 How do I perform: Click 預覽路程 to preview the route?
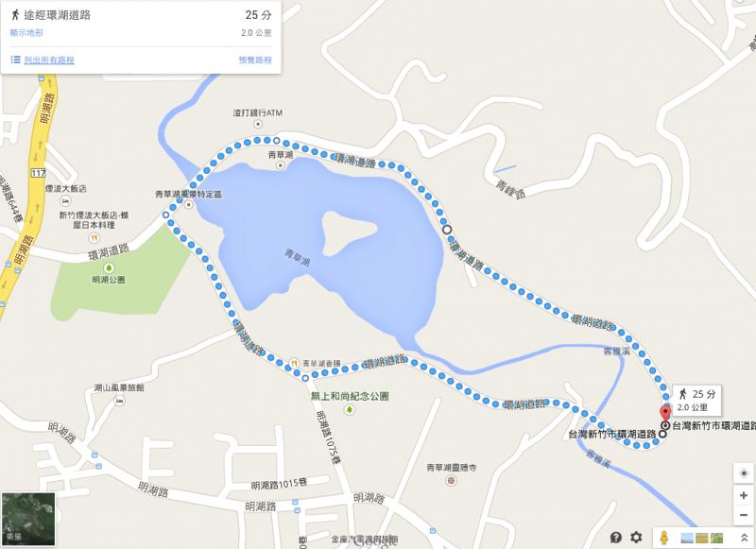point(255,60)
